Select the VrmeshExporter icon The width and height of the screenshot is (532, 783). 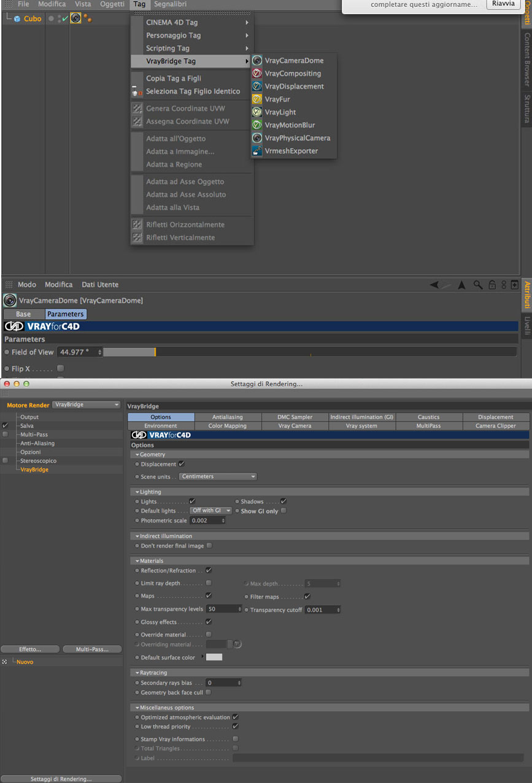(x=257, y=151)
